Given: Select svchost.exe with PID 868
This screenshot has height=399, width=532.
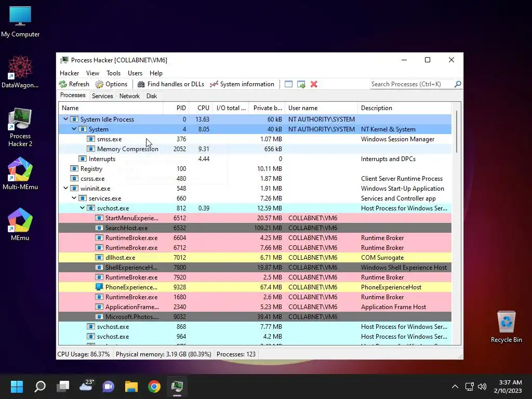Looking at the screenshot, I should [x=255, y=326].
